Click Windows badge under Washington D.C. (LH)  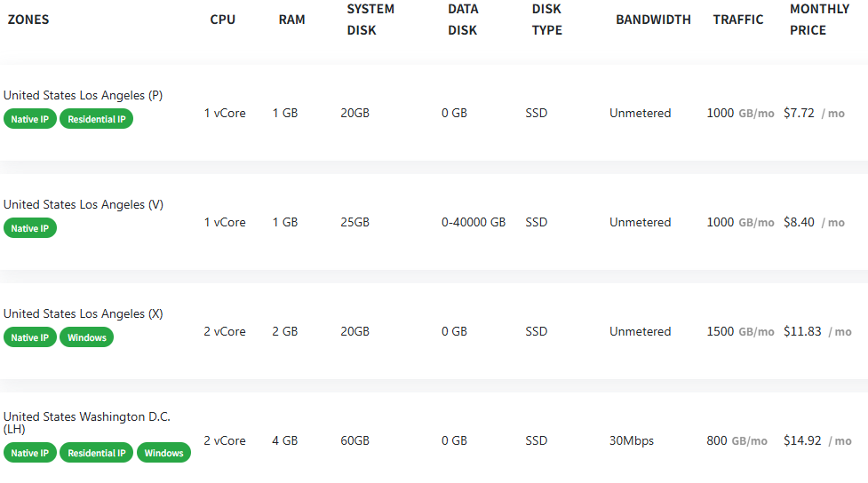[163, 453]
